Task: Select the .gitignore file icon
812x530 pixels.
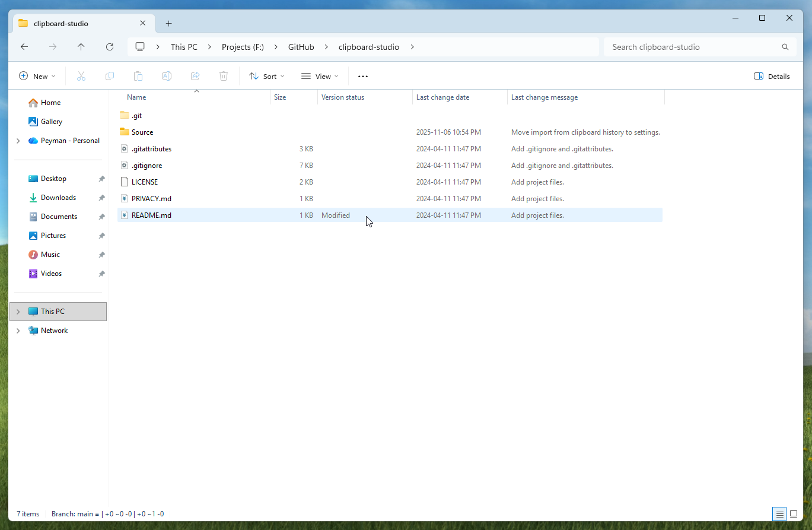Action: pyautogui.click(x=125, y=165)
